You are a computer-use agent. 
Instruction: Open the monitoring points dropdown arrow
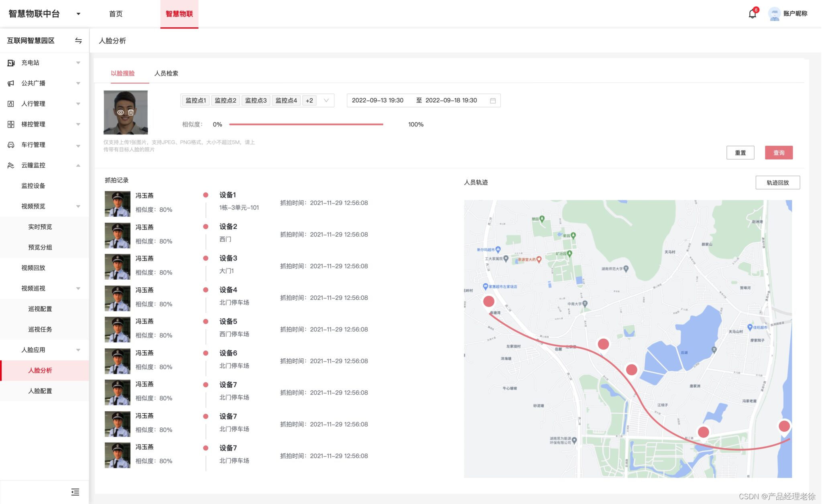326,101
